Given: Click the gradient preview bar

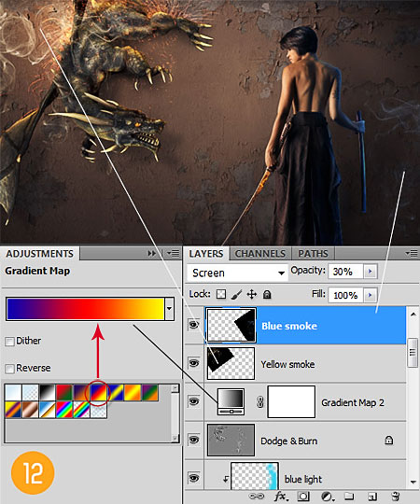Looking at the screenshot, I should (x=85, y=309).
